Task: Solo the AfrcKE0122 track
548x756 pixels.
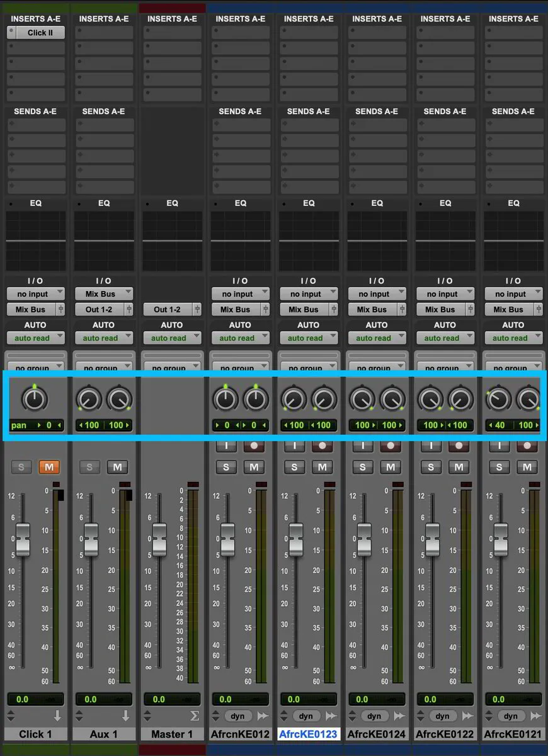Action: [431, 467]
